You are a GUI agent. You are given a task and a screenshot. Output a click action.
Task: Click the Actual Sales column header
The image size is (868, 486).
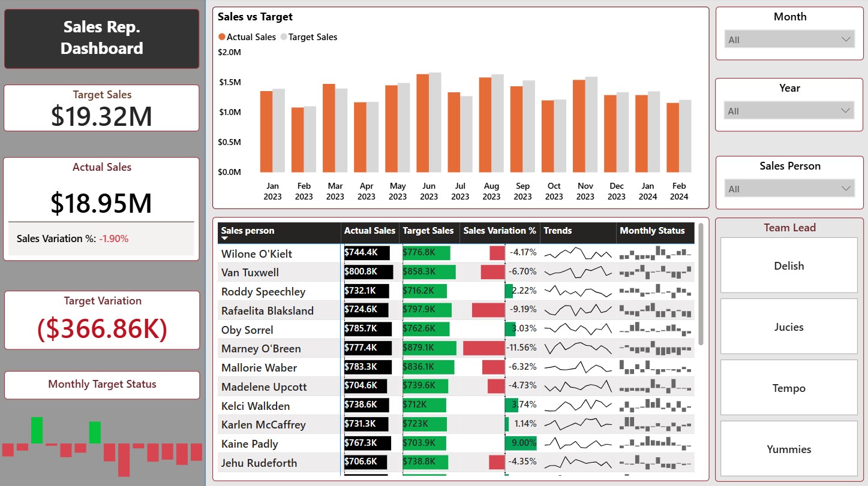coord(370,231)
